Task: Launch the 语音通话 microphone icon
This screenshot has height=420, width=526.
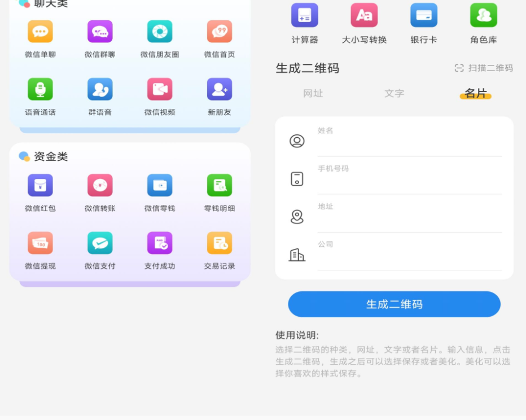Action: 40,89
